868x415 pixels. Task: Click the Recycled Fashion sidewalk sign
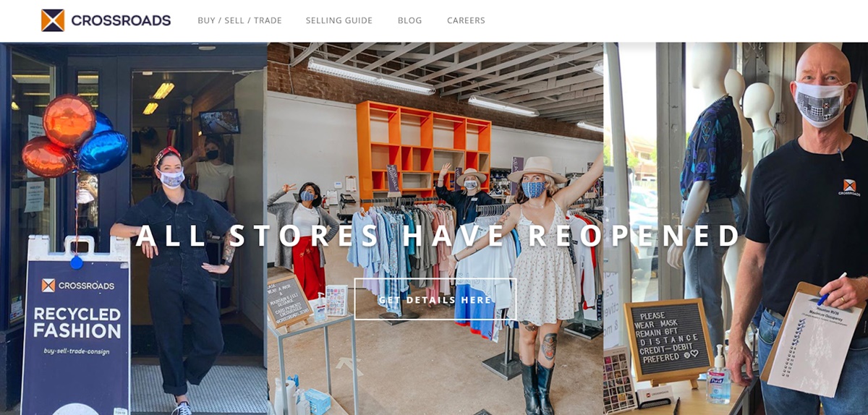[x=75, y=325]
